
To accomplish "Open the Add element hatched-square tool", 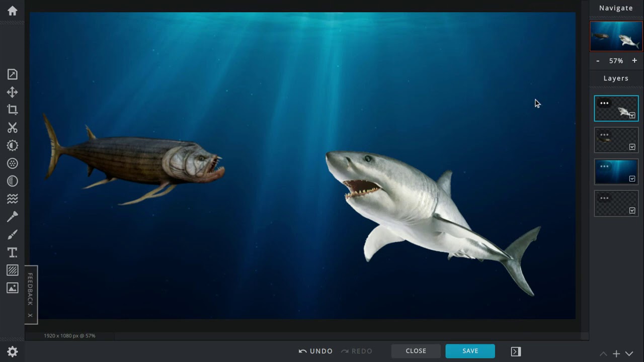I will click(x=13, y=270).
